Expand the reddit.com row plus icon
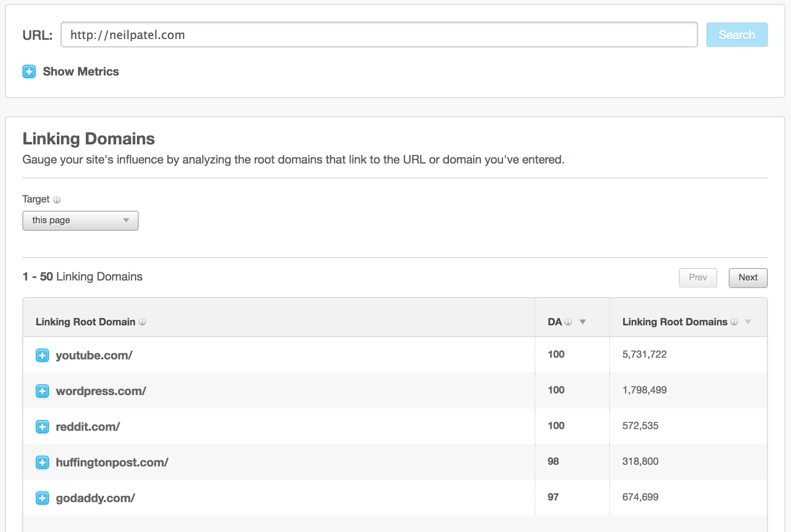This screenshot has width=791, height=532. [x=43, y=427]
